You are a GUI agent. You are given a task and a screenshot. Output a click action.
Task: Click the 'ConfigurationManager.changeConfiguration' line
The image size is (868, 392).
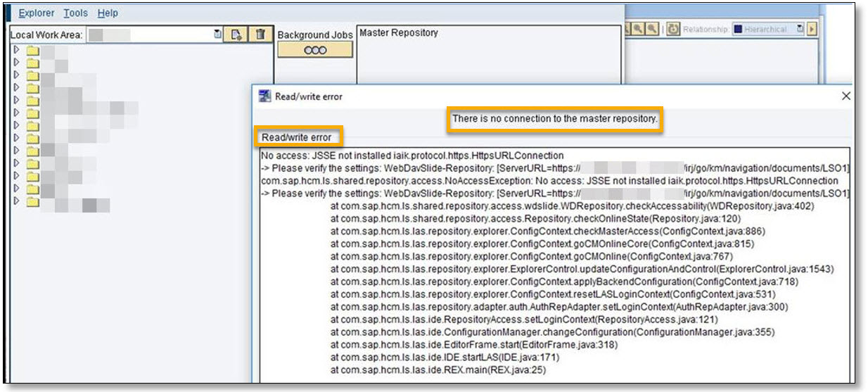pos(552,332)
